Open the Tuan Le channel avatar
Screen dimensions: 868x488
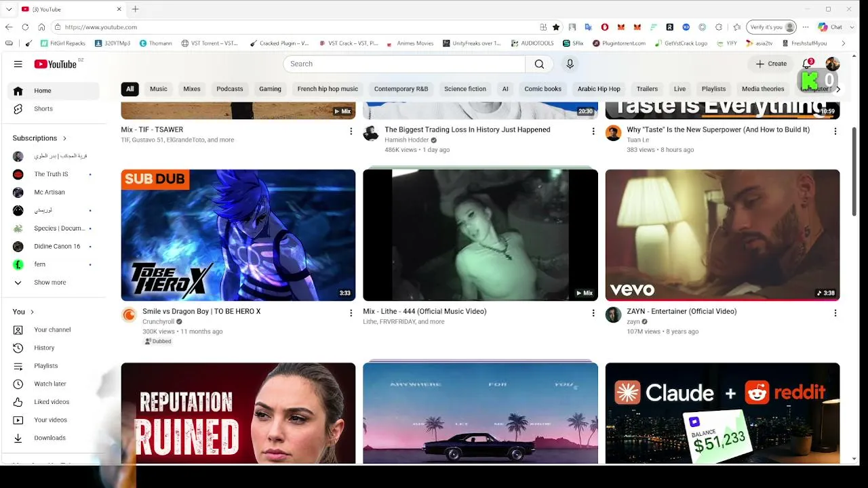click(613, 133)
